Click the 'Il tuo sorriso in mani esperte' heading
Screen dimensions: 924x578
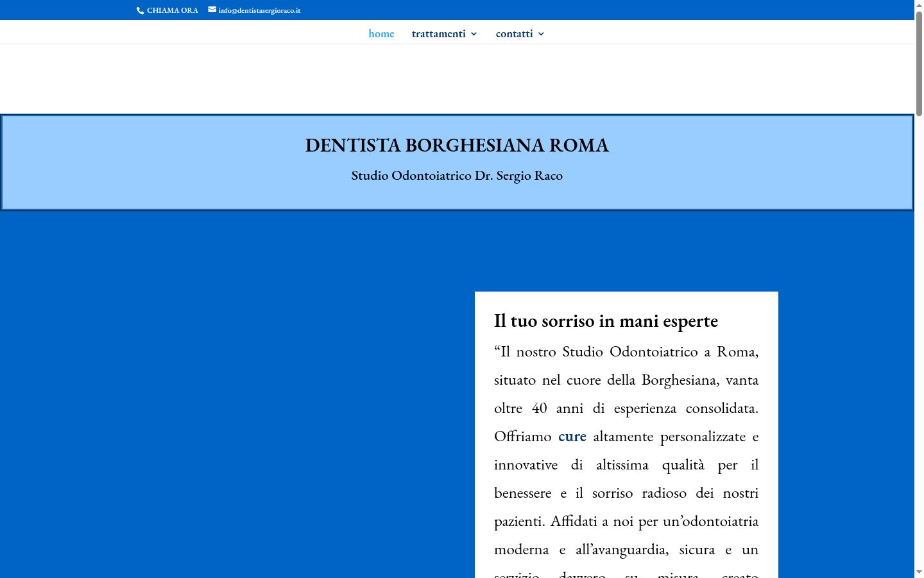pyautogui.click(x=606, y=320)
